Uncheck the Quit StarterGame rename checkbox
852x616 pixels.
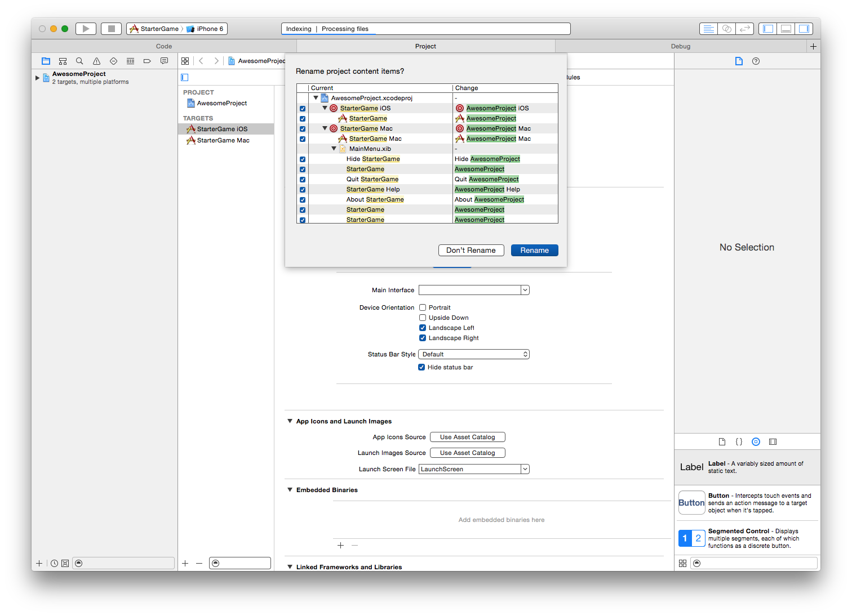pyautogui.click(x=303, y=180)
